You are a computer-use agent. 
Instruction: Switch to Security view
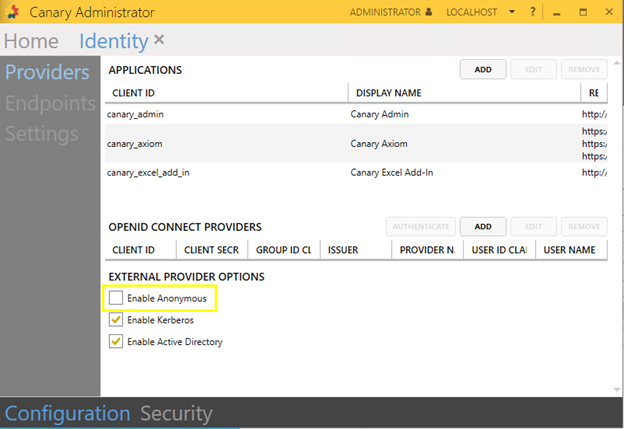click(176, 413)
